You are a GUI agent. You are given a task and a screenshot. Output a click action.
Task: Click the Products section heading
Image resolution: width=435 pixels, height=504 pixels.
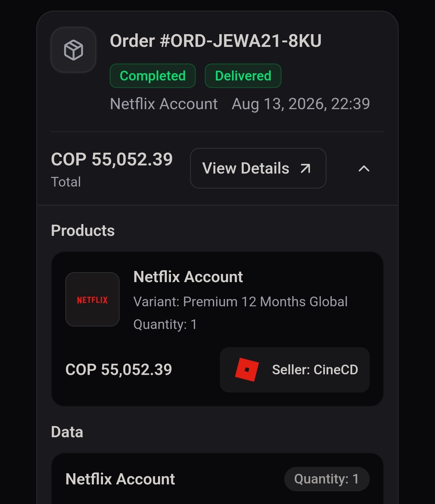coord(83,230)
